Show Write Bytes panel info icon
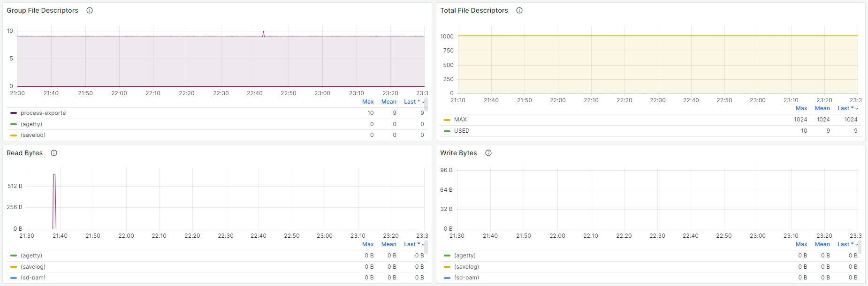Image resolution: width=868 pixels, height=286 pixels. (x=488, y=153)
